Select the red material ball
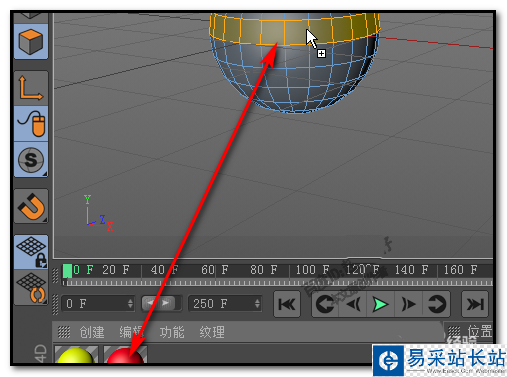This screenshot has height=377, width=507. pos(125,354)
